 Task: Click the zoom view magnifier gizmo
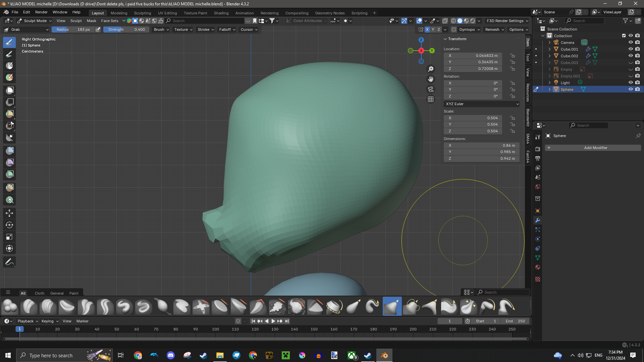click(431, 69)
